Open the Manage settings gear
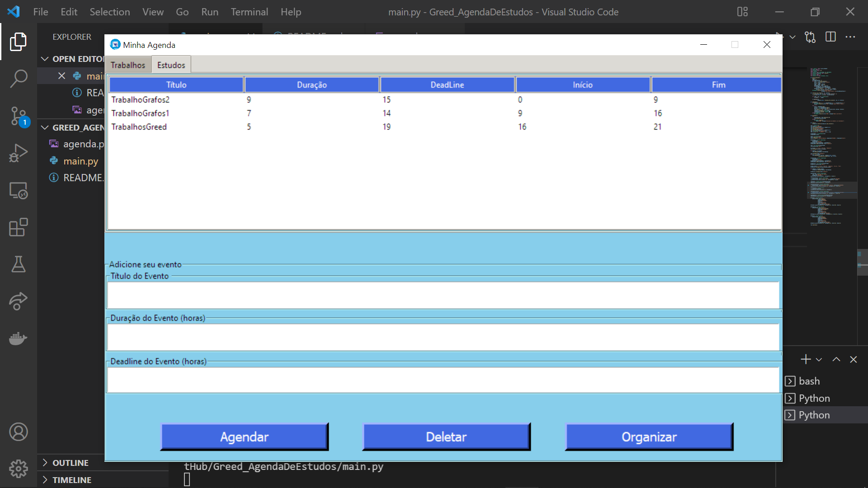This screenshot has width=868, height=488. [x=18, y=469]
